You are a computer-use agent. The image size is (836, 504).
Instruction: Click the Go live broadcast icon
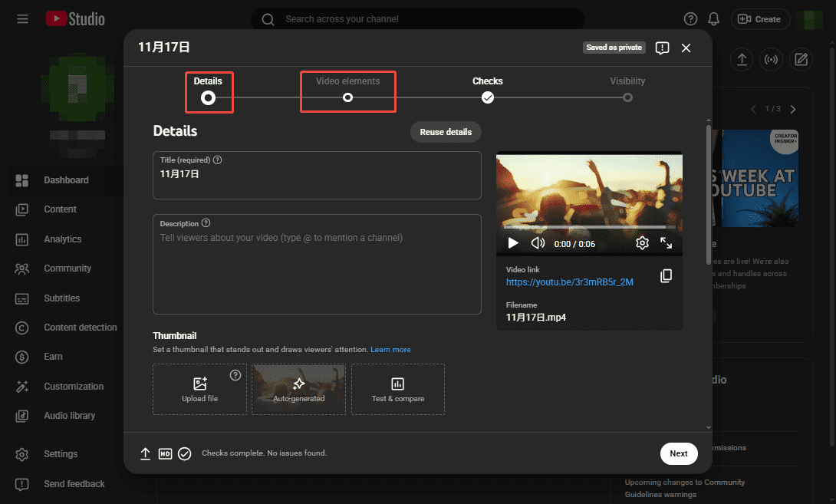click(x=771, y=59)
